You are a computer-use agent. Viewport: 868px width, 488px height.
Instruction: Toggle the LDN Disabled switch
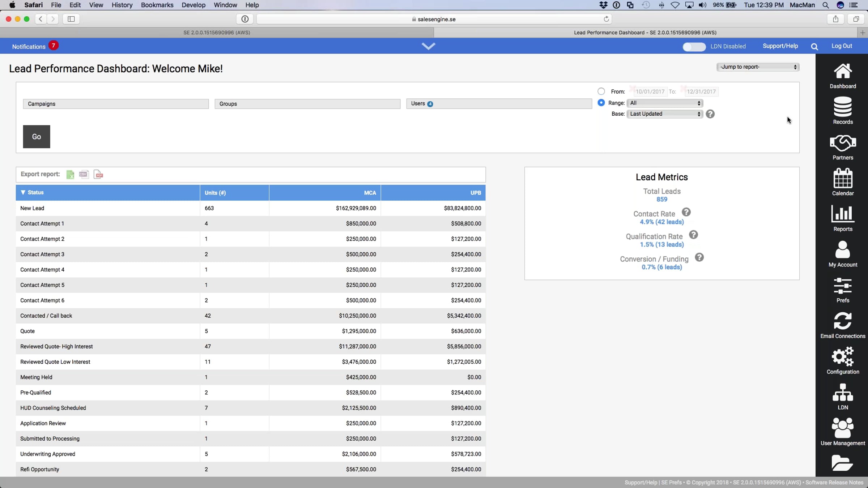click(694, 47)
